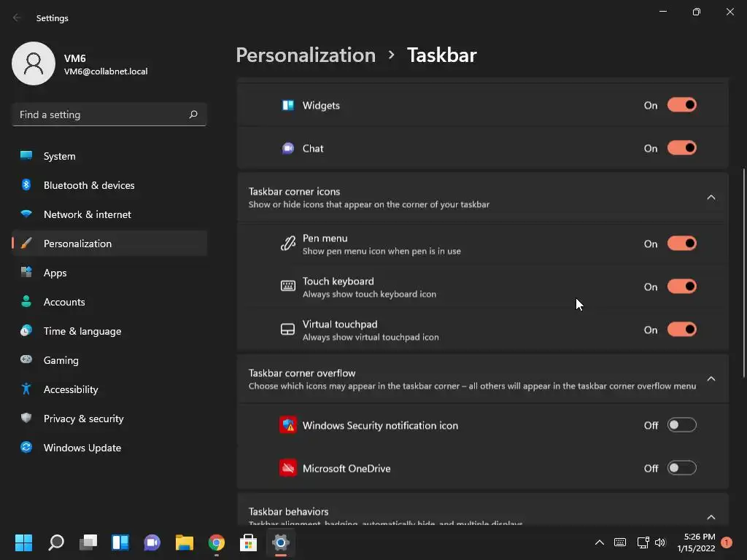747x560 pixels.
Task: Click the Chat icon in settings list
Action: pyautogui.click(x=287, y=149)
